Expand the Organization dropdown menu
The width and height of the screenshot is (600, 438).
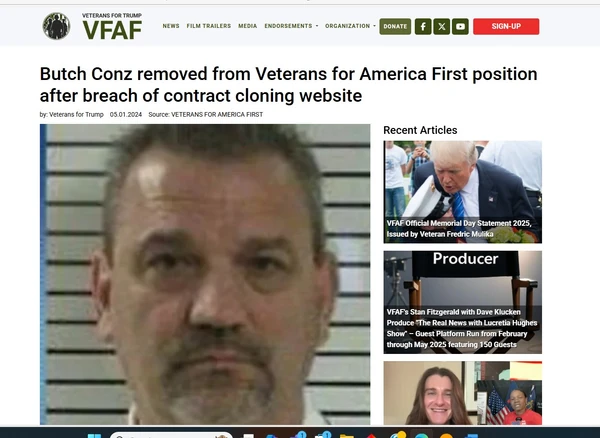click(350, 26)
